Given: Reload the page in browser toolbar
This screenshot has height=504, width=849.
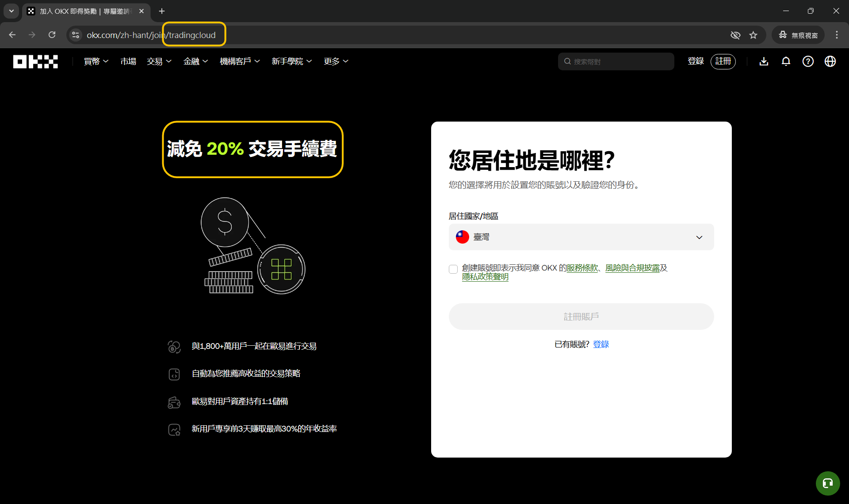Looking at the screenshot, I should pyautogui.click(x=52, y=35).
